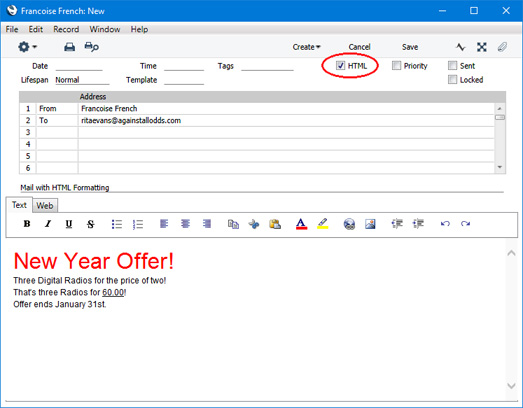Open the Record menu

pos(66,29)
